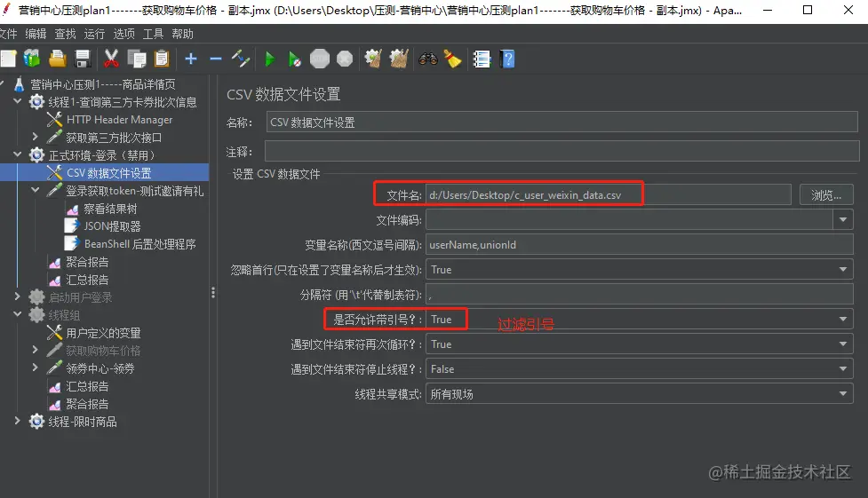
Task: Select BeanShell 后置处理程序 tree item
Action: pyautogui.click(x=139, y=244)
